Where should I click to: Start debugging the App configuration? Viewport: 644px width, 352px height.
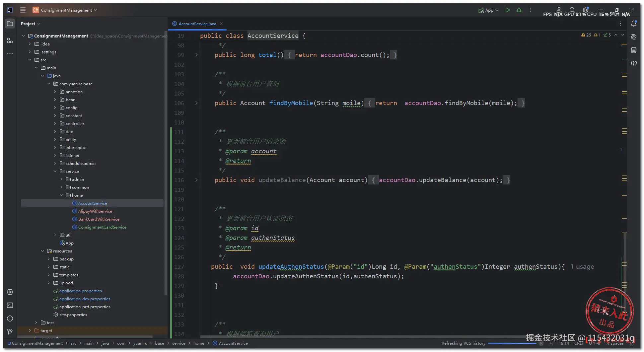[x=519, y=10]
